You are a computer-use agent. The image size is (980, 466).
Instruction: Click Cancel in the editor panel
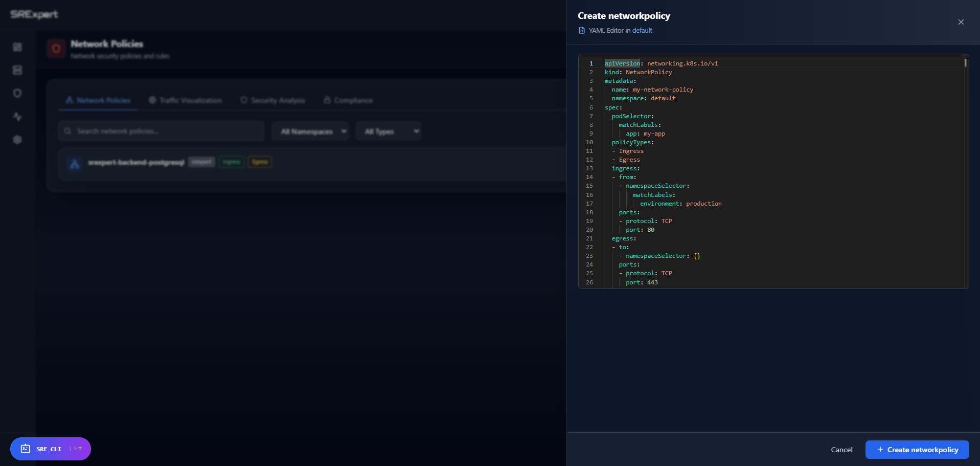coord(841,450)
